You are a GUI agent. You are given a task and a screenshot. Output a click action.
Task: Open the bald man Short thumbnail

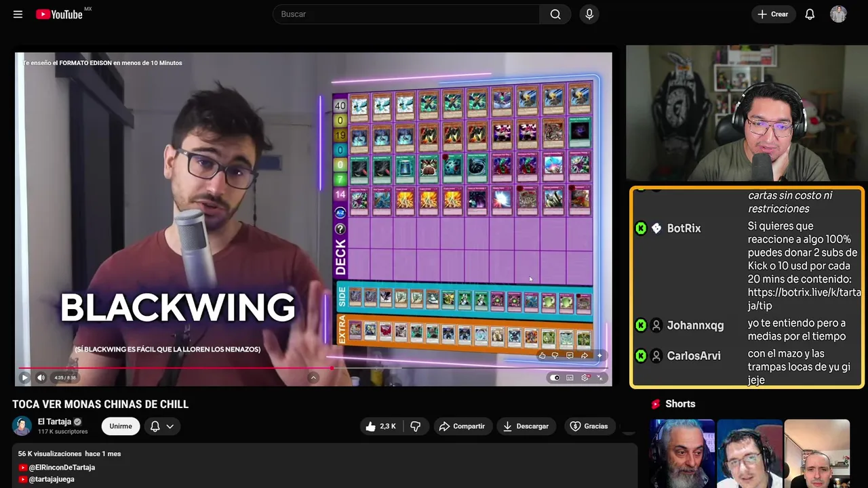[816, 453]
